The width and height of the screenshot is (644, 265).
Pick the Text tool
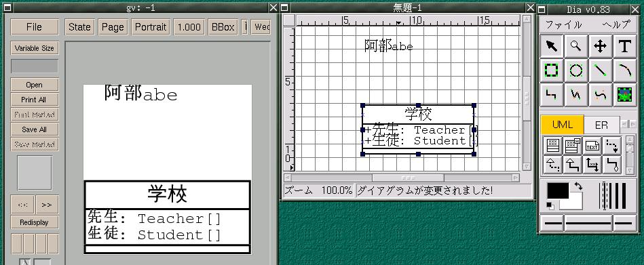click(625, 46)
